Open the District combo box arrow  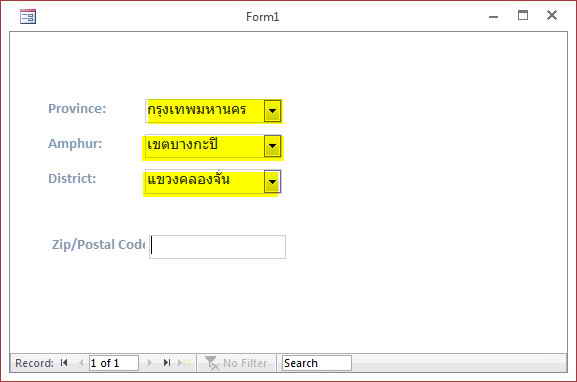pyautogui.click(x=272, y=181)
